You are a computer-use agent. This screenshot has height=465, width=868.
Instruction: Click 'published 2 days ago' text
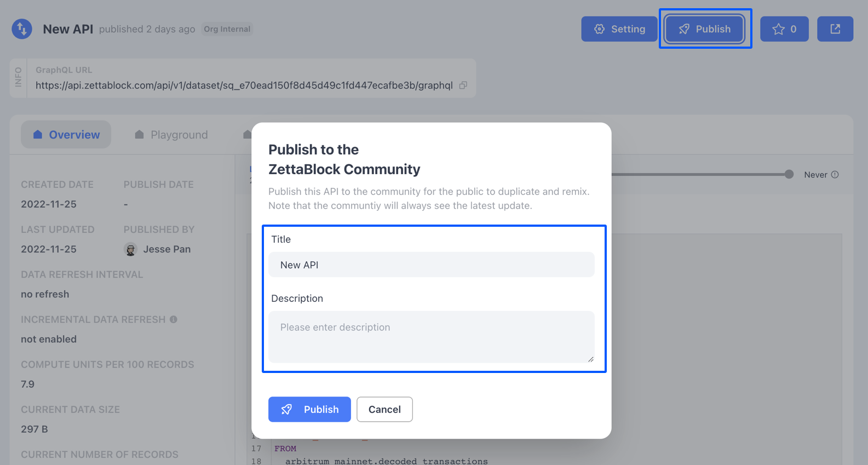(x=147, y=29)
